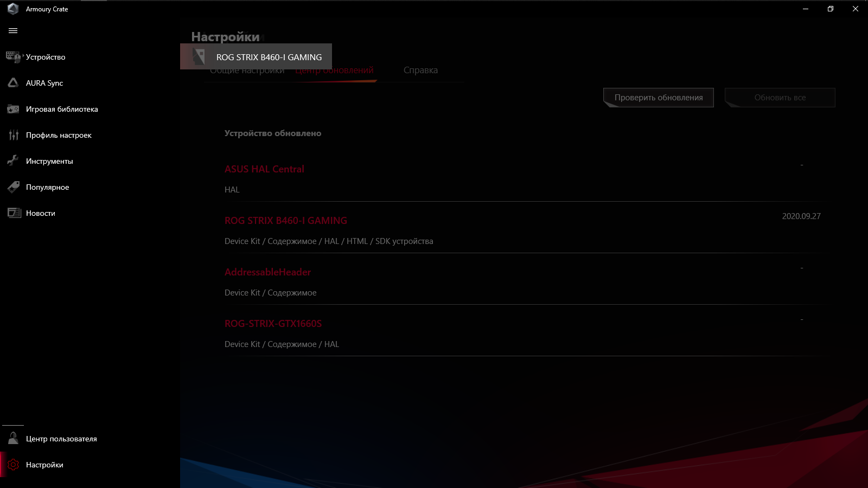
Task: Click the Device keyboard icon in the sidebar
Action: pos(13,57)
